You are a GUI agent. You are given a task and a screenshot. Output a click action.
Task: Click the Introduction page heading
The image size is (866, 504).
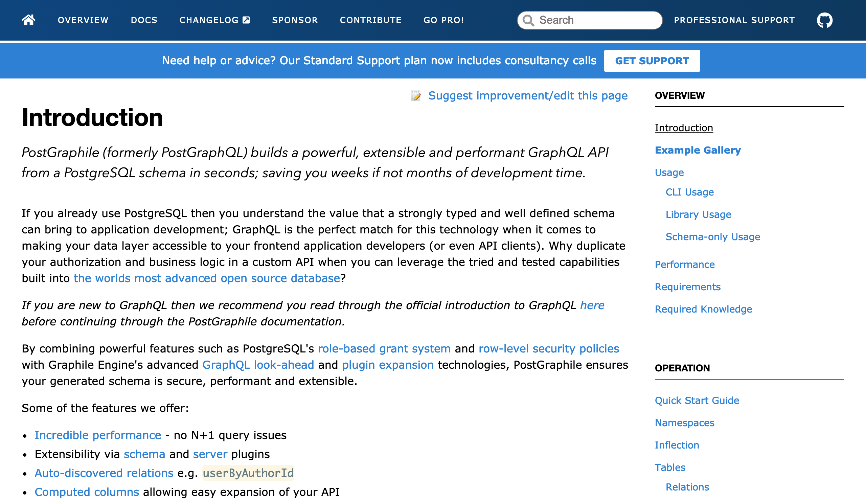tap(92, 117)
